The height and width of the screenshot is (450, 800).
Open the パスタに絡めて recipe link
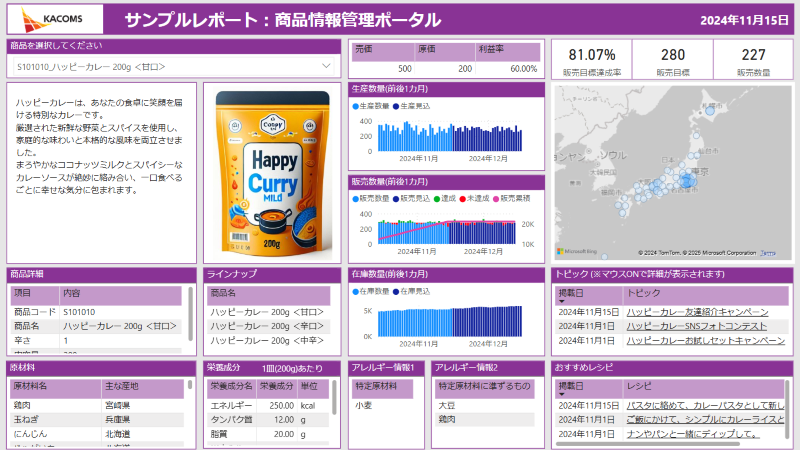point(705,405)
